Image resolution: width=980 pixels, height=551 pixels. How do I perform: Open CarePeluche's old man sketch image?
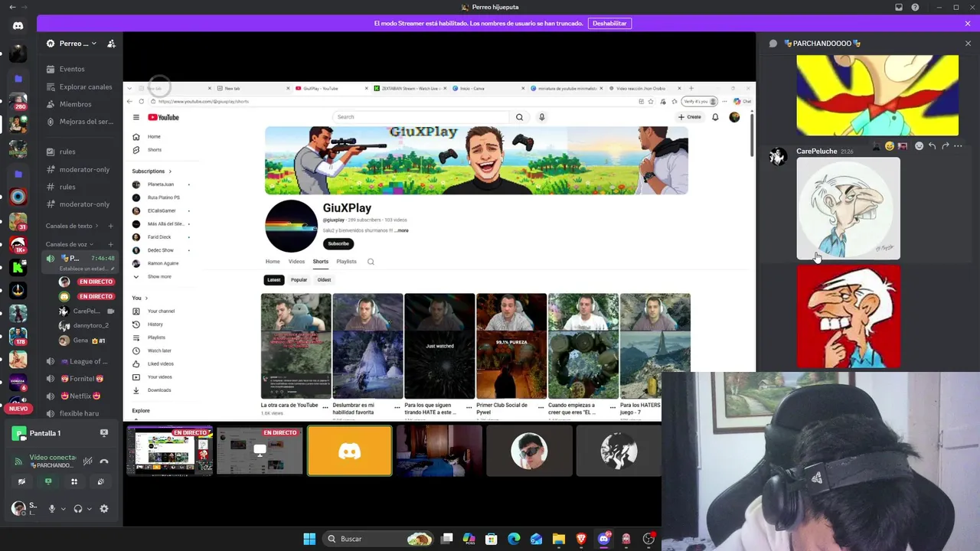point(848,208)
